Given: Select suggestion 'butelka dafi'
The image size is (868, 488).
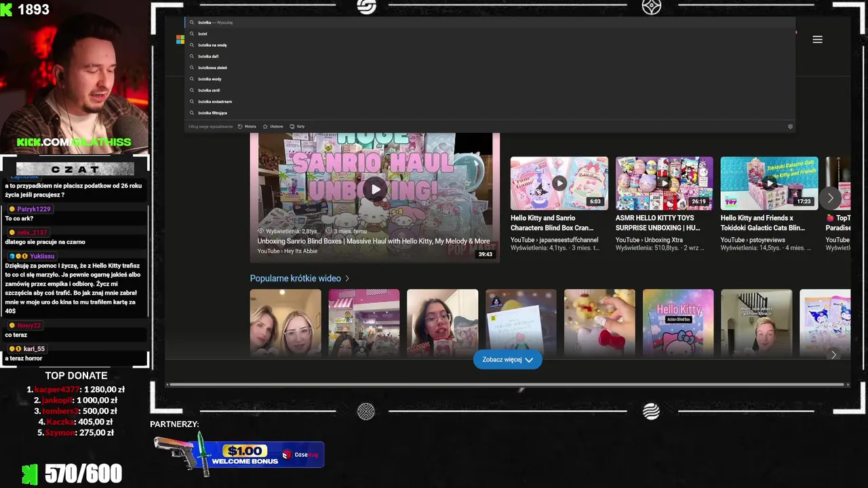Looking at the screenshot, I should click(490, 56).
